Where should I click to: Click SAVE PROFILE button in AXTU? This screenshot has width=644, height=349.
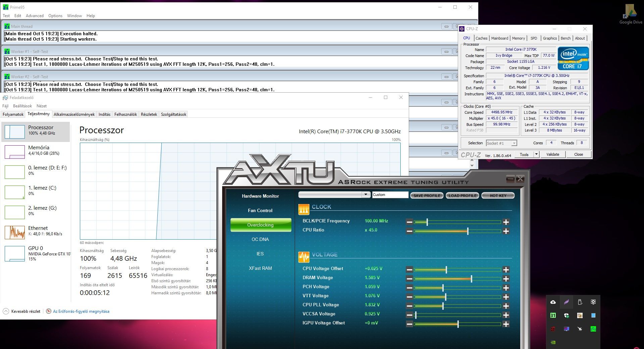pos(427,195)
